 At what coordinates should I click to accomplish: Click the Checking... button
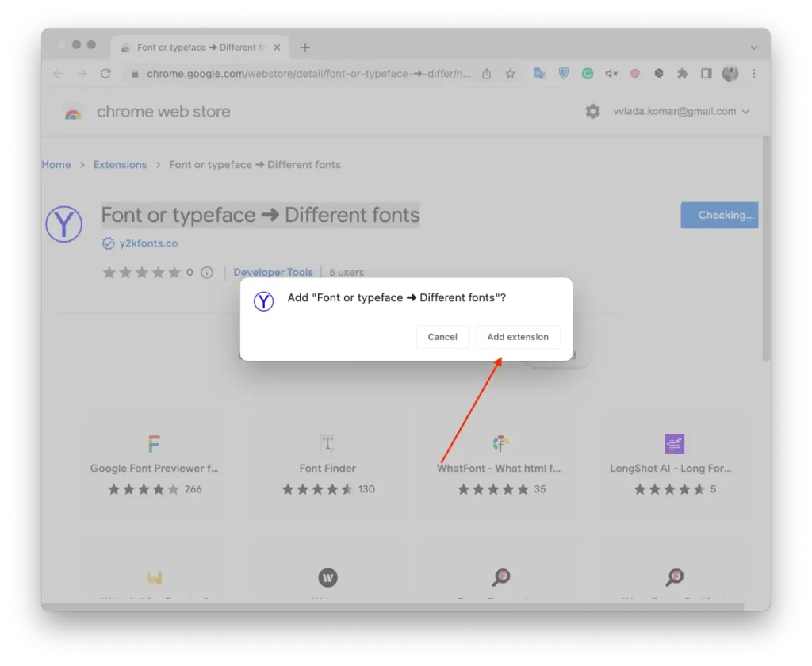coord(719,215)
